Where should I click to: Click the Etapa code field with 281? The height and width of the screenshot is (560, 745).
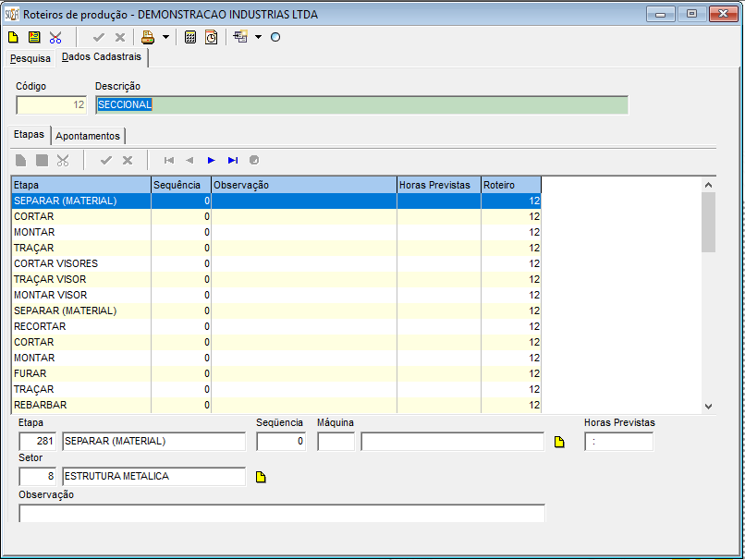click(x=38, y=442)
